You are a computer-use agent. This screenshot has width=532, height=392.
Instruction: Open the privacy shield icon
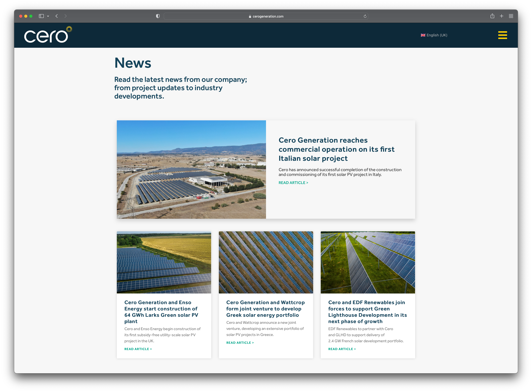tap(158, 16)
